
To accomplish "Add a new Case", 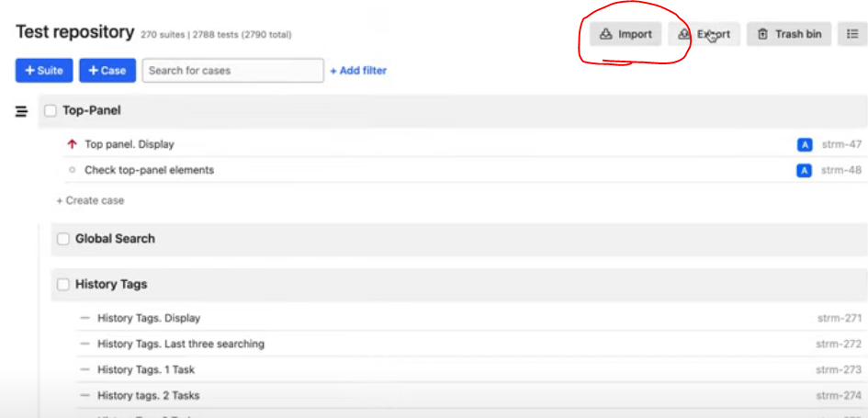I will [107, 71].
